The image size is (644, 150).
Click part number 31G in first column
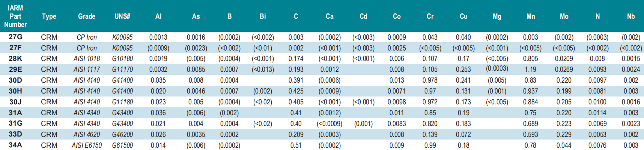point(15,123)
